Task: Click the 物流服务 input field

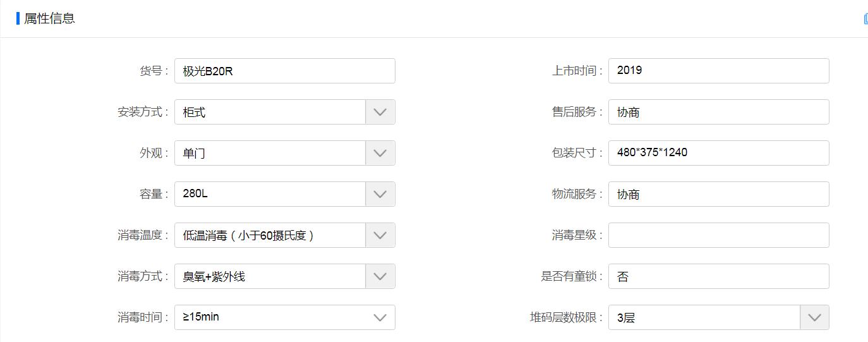Action: click(x=718, y=194)
